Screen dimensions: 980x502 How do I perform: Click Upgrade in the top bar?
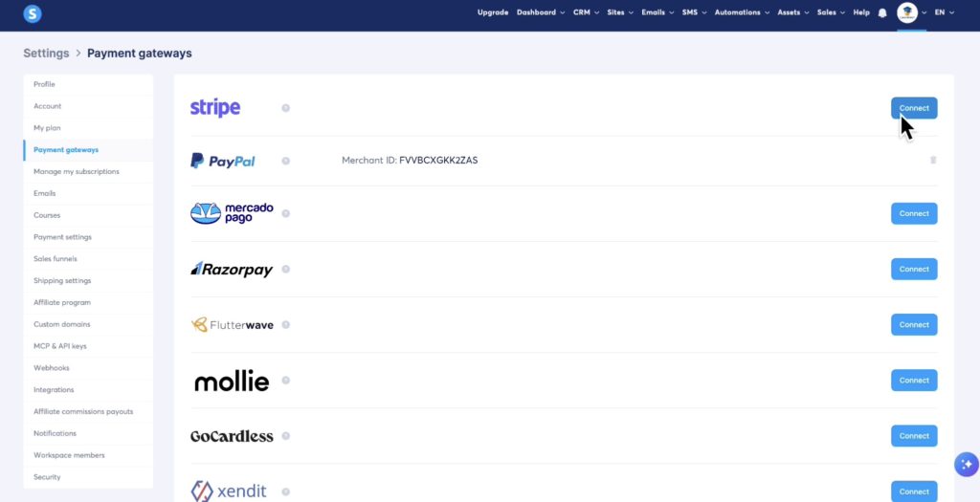pyautogui.click(x=493, y=12)
